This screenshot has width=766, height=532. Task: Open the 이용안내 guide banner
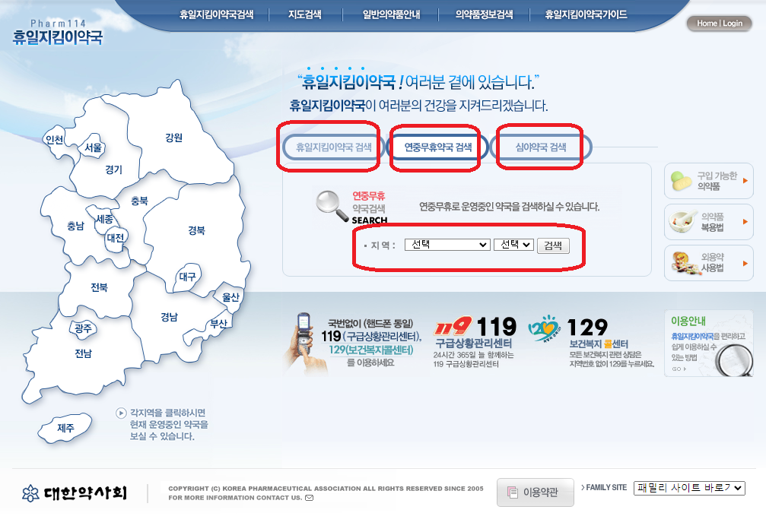point(708,343)
